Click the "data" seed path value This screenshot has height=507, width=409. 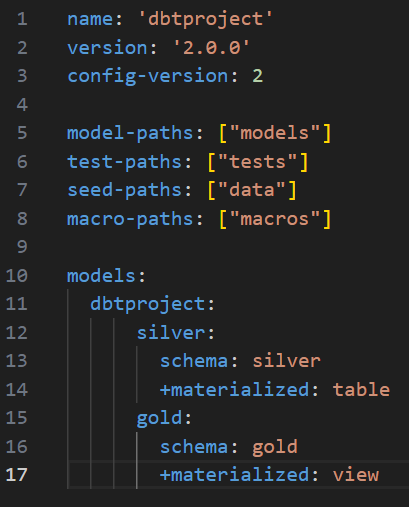point(252,190)
